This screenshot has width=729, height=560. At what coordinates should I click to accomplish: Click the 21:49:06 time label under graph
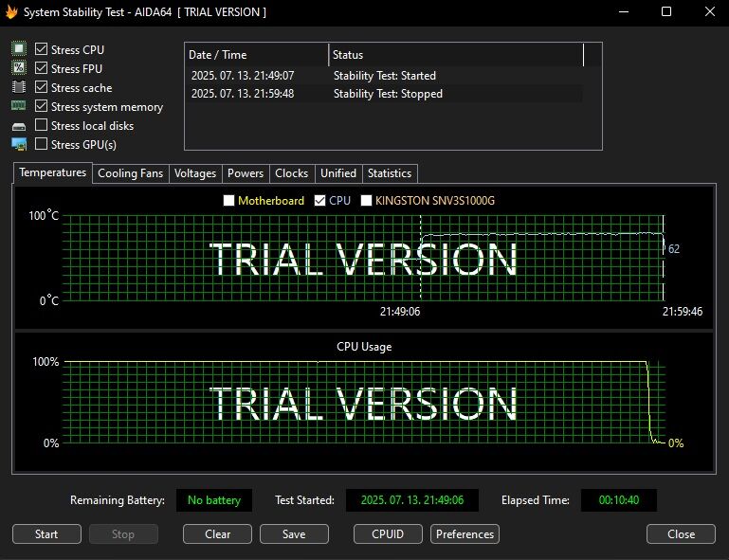click(400, 312)
